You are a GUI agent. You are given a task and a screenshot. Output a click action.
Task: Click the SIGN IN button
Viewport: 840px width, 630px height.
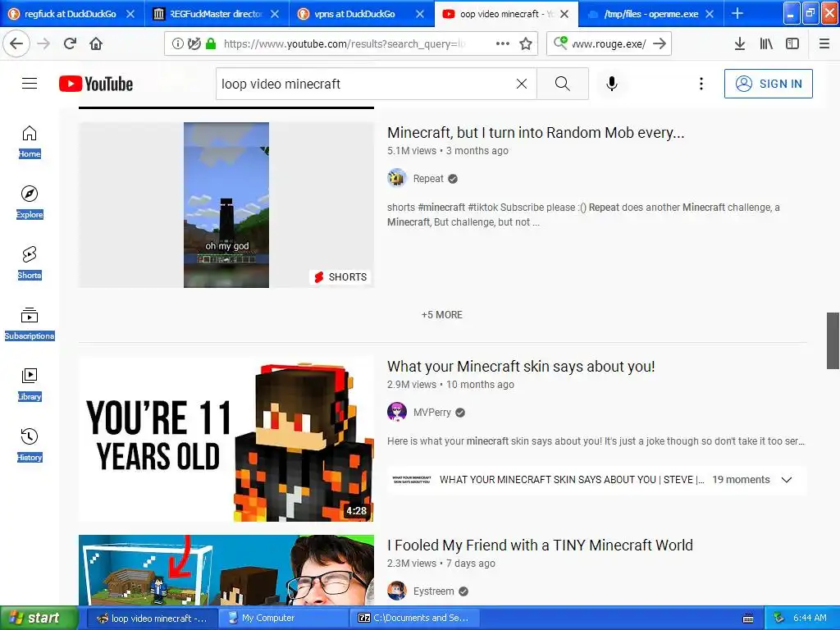click(x=768, y=84)
